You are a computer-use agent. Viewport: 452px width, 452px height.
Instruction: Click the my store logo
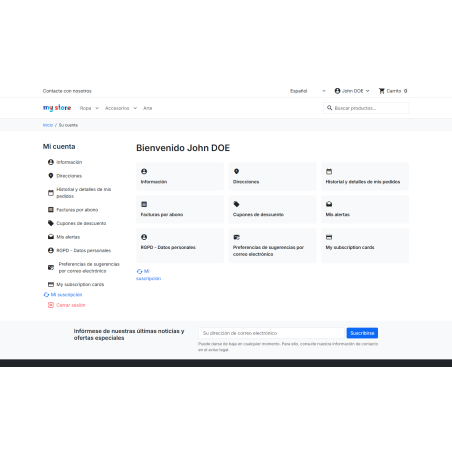[57, 108]
